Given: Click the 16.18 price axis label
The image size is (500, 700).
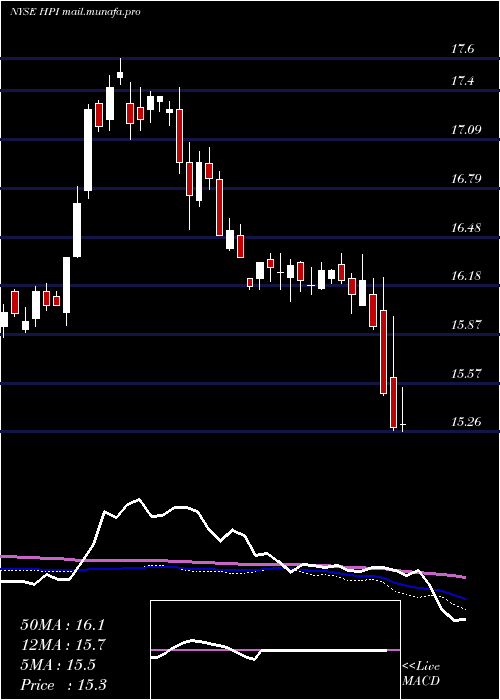Looking at the screenshot, I should coord(467,276).
